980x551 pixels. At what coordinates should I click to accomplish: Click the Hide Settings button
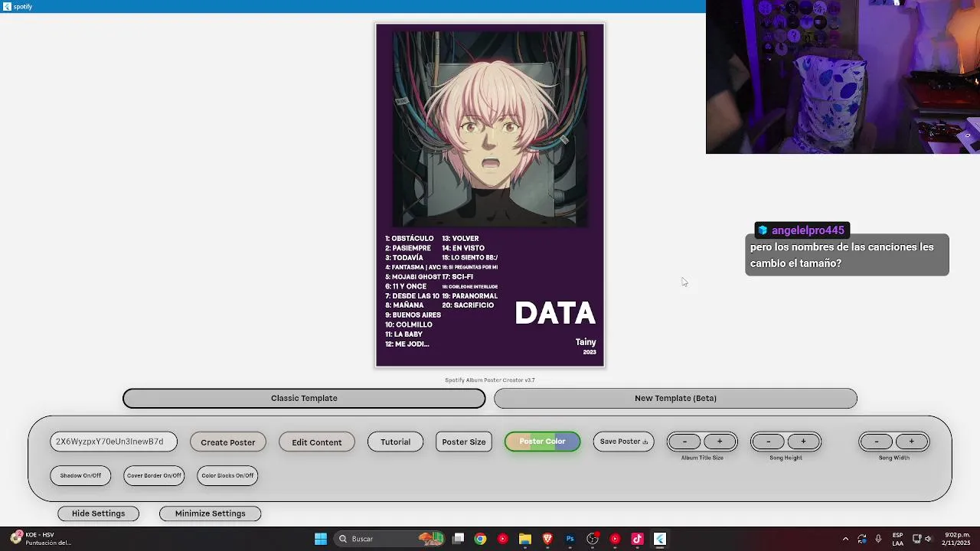coord(98,514)
